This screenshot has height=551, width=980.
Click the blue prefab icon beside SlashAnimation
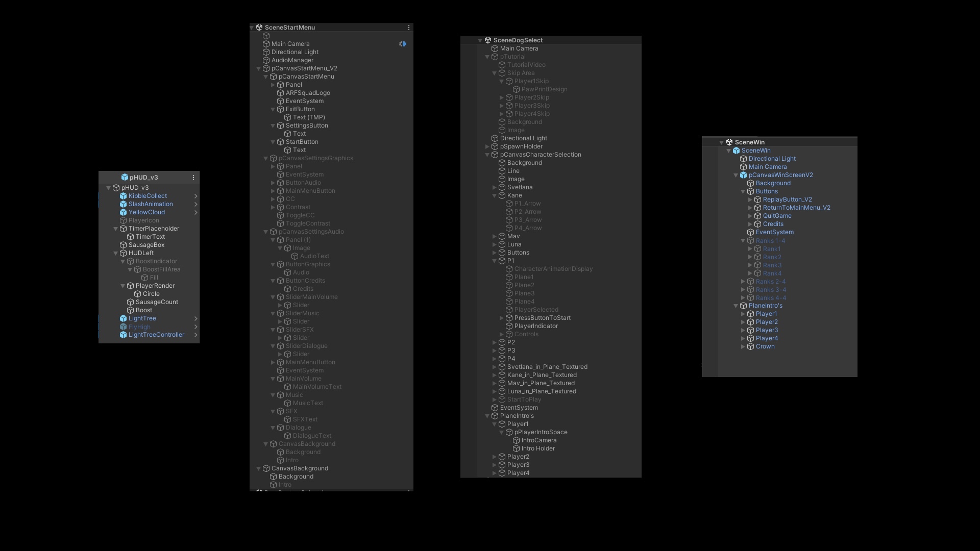(x=123, y=204)
